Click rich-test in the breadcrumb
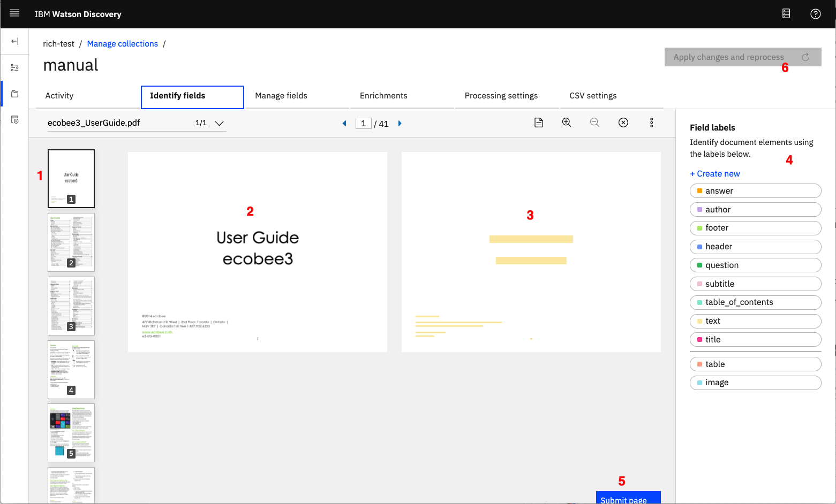Viewport: 836px width, 504px height. [x=59, y=44]
